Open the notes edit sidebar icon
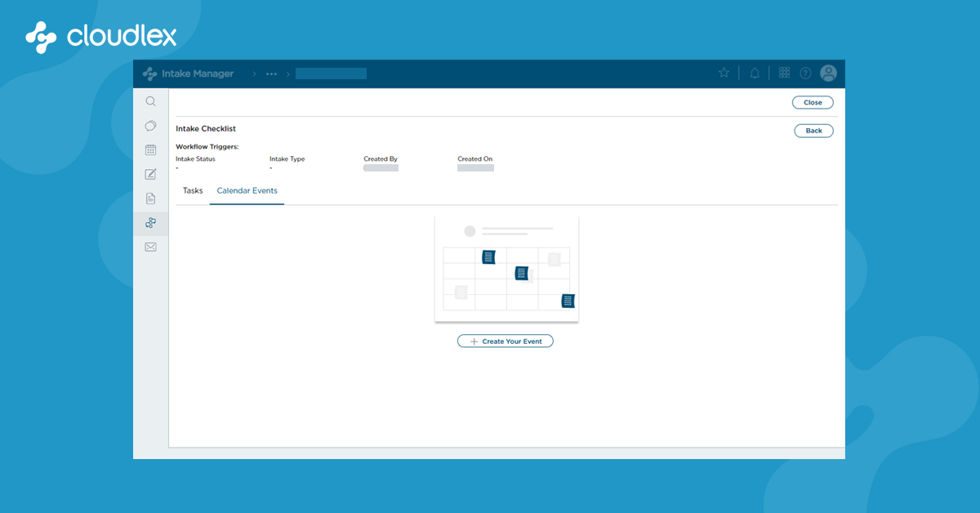980x513 pixels. [150, 174]
